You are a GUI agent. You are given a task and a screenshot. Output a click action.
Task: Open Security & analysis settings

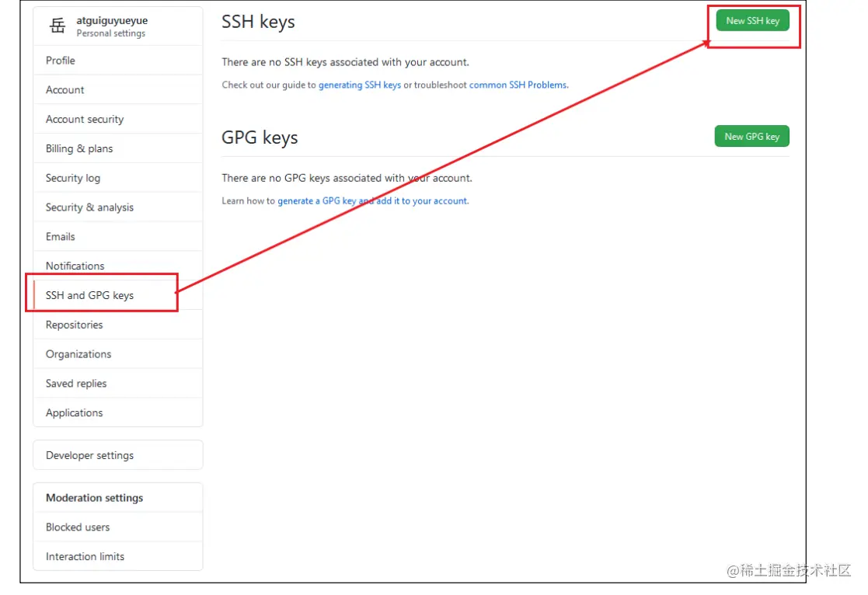click(118, 207)
